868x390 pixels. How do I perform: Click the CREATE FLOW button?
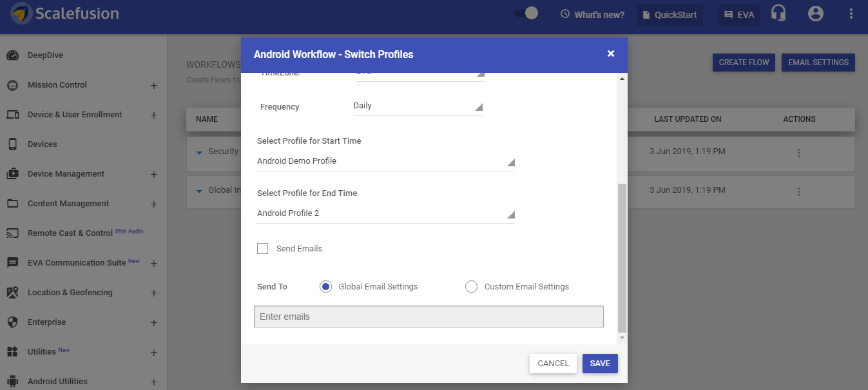pyautogui.click(x=744, y=63)
